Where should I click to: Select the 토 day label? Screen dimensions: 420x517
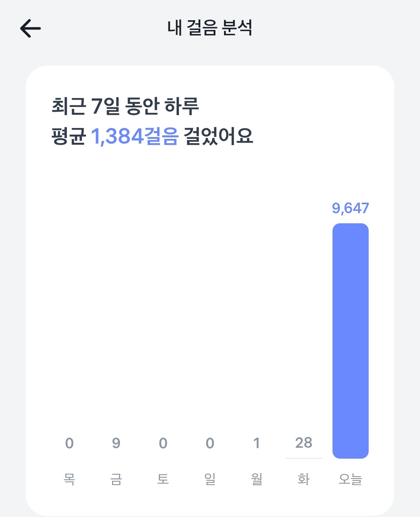click(163, 479)
